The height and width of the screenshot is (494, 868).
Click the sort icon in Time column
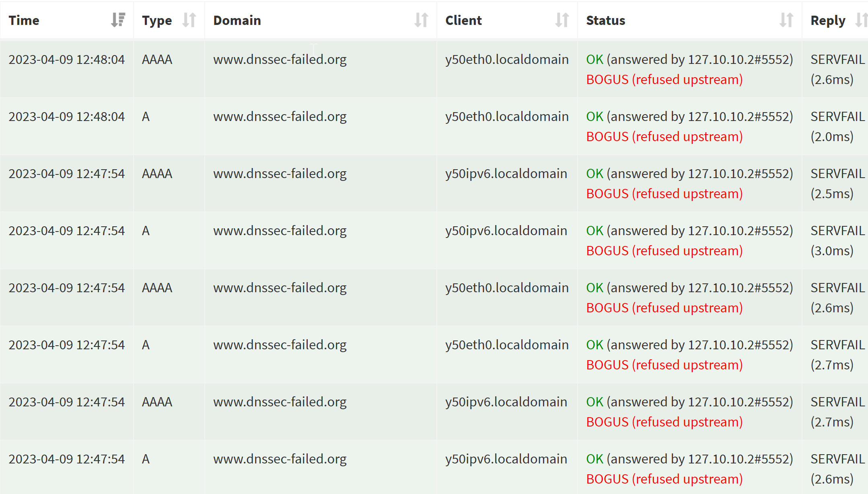(x=118, y=20)
